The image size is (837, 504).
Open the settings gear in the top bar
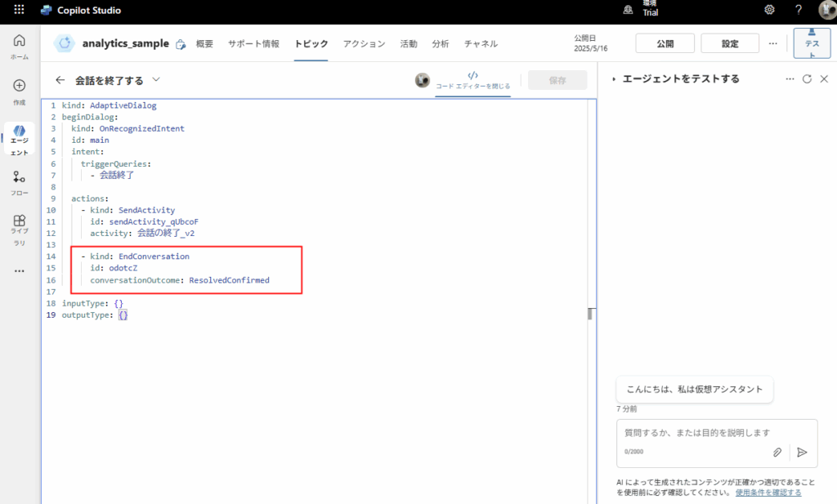[769, 10]
